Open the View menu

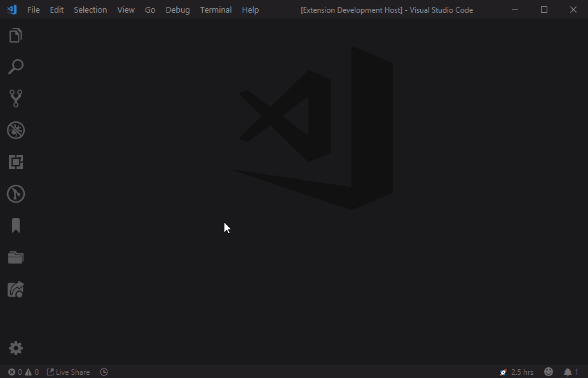(x=126, y=10)
